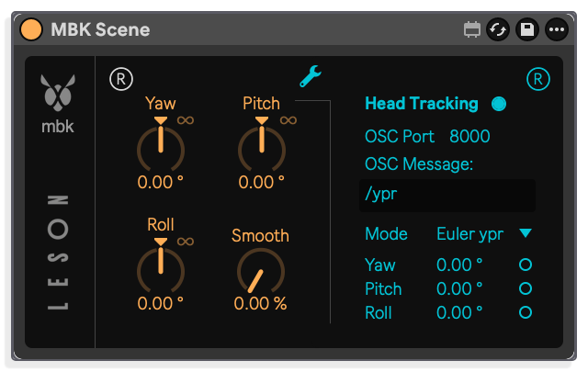Screen dimensions: 588x372
Task: Toggle the infinity icon next to Pitch
Action: pyautogui.click(x=288, y=120)
